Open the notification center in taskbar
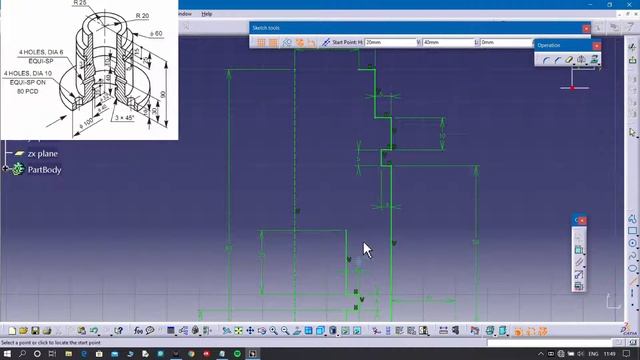Screen dimensions: 640x360 point(627,353)
